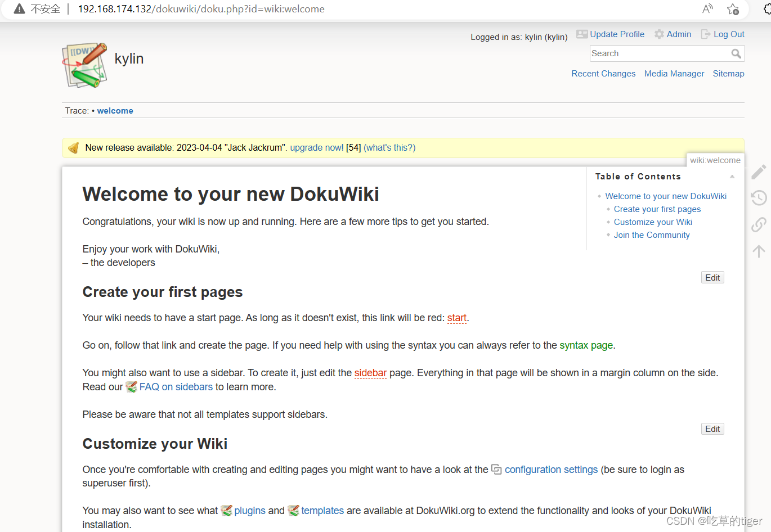Click the wiki icon before templates link
The width and height of the screenshot is (771, 532).
tap(293, 511)
